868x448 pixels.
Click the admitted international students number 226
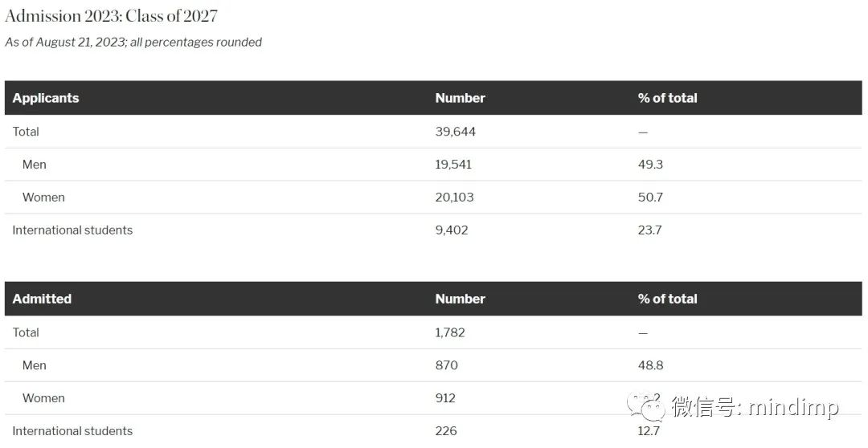[x=446, y=431]
